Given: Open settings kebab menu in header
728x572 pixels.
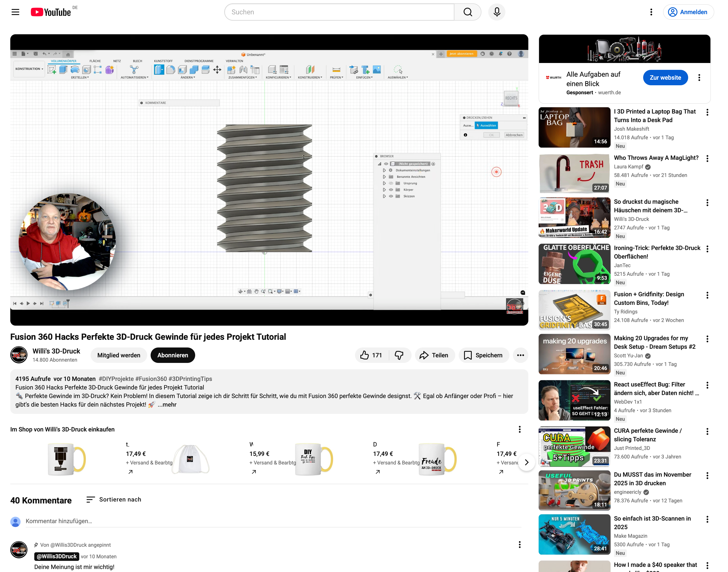Looking at the screenshot, I should [x=651, y=12].
